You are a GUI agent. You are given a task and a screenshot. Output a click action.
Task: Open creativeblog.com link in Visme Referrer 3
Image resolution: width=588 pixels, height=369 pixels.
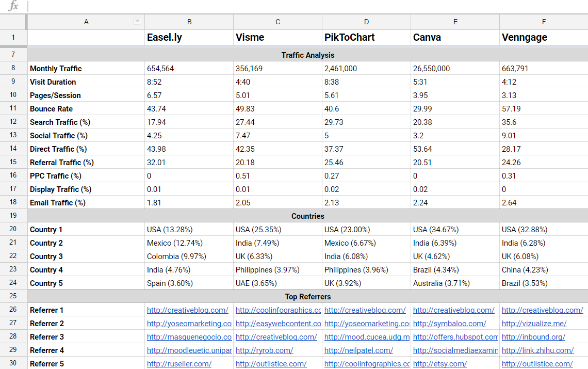coord(276,337)
